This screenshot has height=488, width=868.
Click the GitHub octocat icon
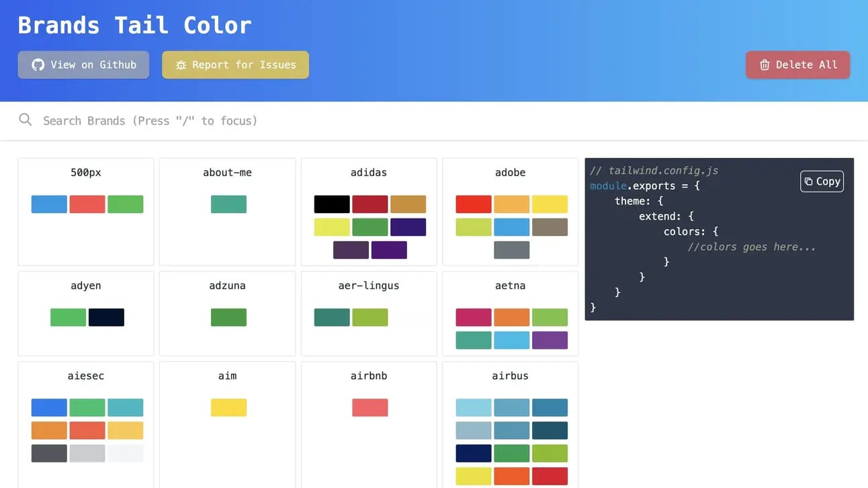[x=38, y=65]
